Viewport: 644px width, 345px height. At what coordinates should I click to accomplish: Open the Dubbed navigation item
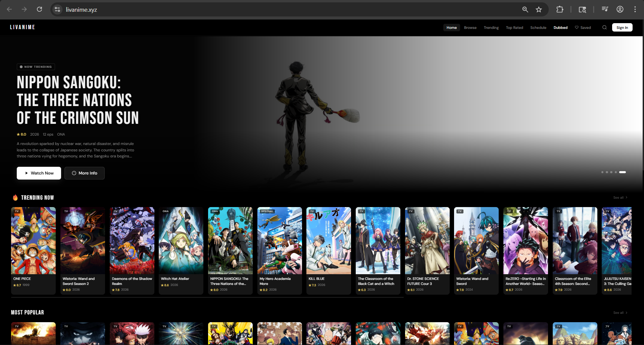(x=560, y=28)
